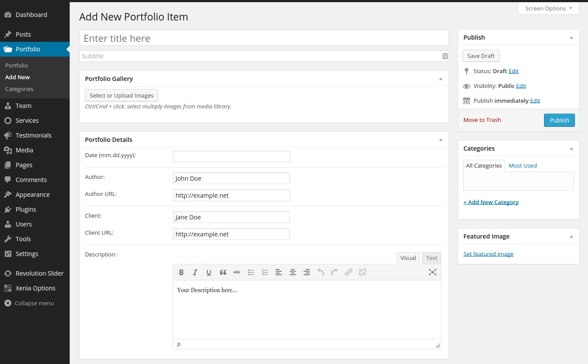Center align description text
Screen dimensions: 588x364
tap(293, 272)
